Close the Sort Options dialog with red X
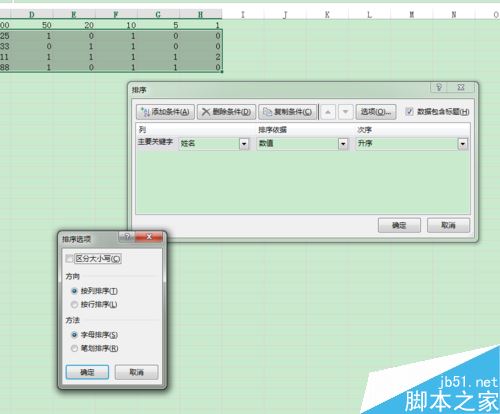Image resolution: width=500 pixels, height=414 pixels. click(149, 236)
